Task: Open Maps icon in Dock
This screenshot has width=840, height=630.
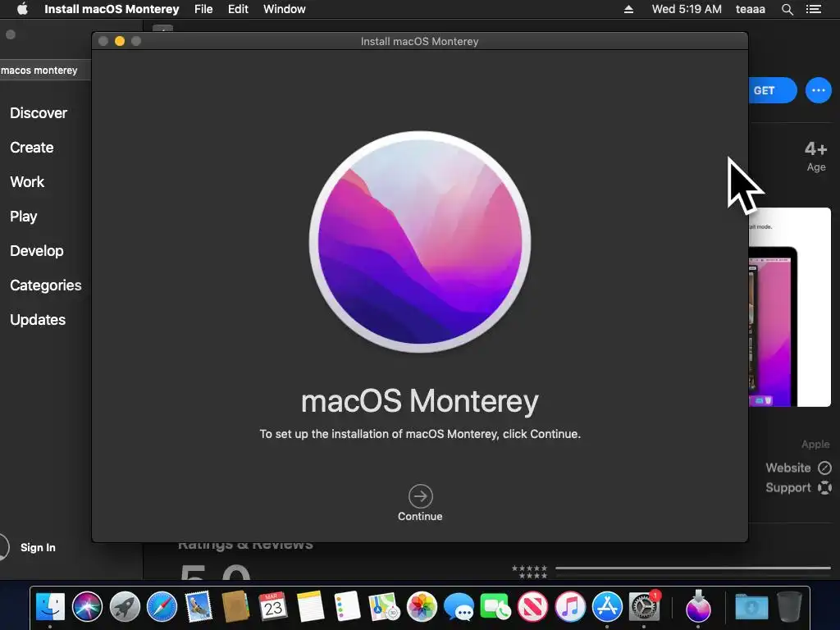Action: [384, 607]
